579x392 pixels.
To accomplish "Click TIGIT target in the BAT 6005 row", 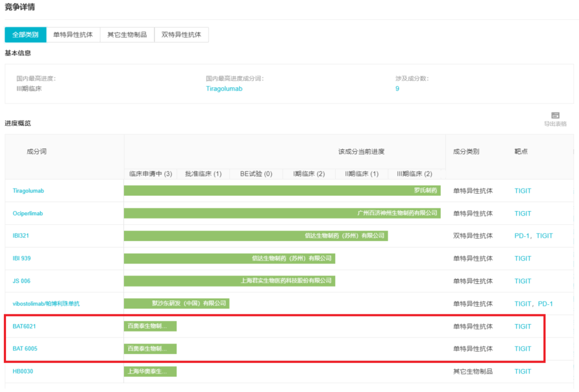I will pos(523,349).
